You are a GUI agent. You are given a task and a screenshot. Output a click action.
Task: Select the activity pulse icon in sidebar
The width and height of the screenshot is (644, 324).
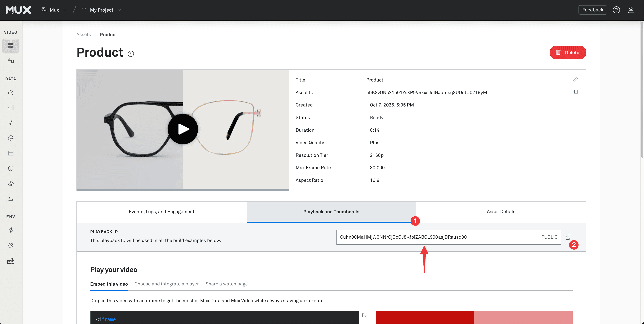[x=11, y=123]
